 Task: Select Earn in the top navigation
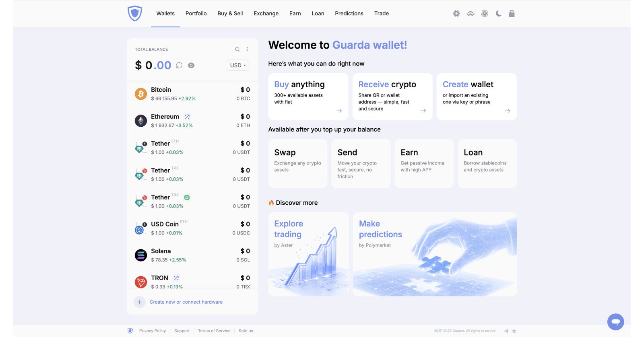[295, 14]
